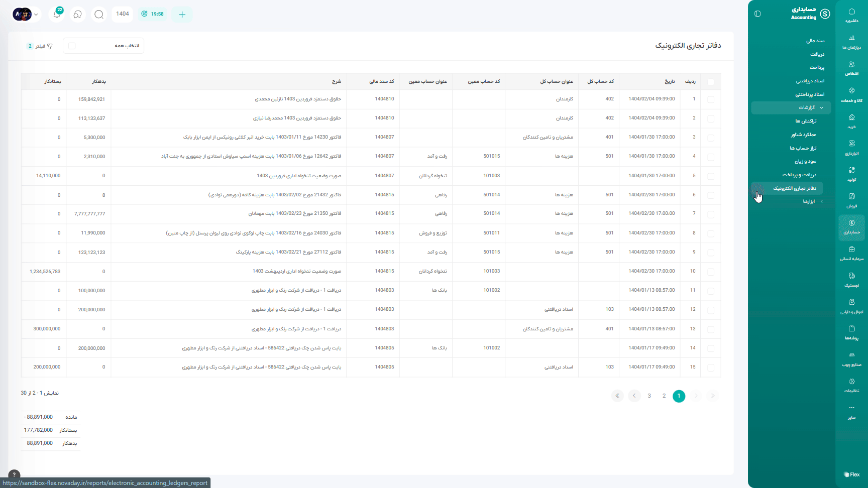
Task: Tick the checkbox for table row 7
Action: coord(710,214)
